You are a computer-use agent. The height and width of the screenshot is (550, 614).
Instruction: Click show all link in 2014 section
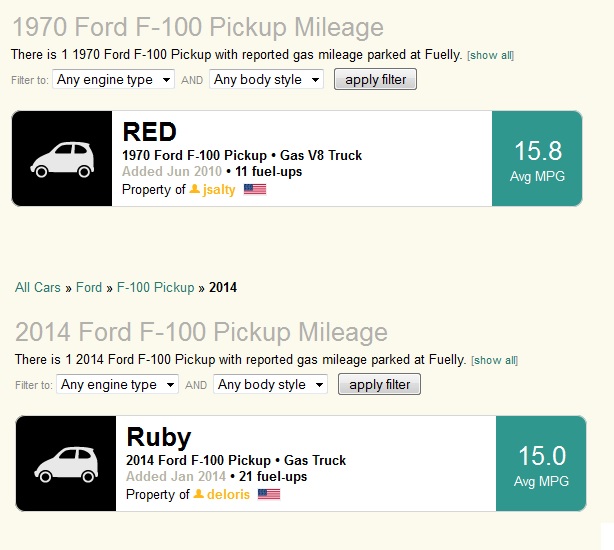pos(495,360)
